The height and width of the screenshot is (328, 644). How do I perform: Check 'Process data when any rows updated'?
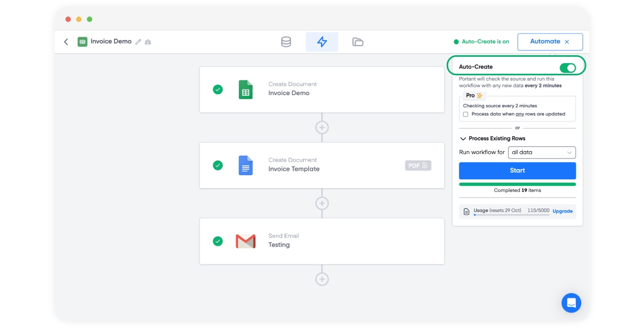pos(466,114)
